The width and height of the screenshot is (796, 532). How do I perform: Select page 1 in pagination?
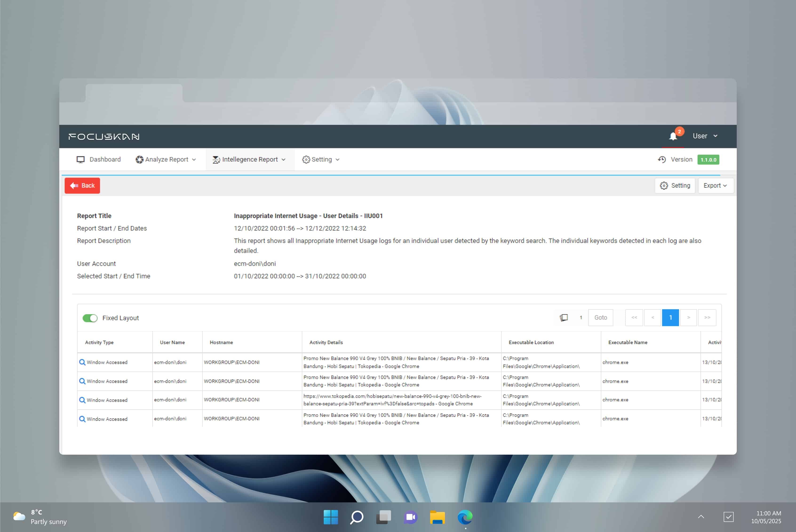670,318
